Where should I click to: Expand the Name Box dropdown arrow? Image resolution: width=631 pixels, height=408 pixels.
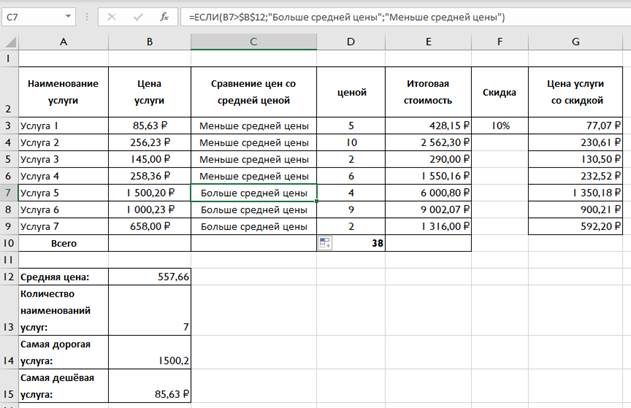67,18
